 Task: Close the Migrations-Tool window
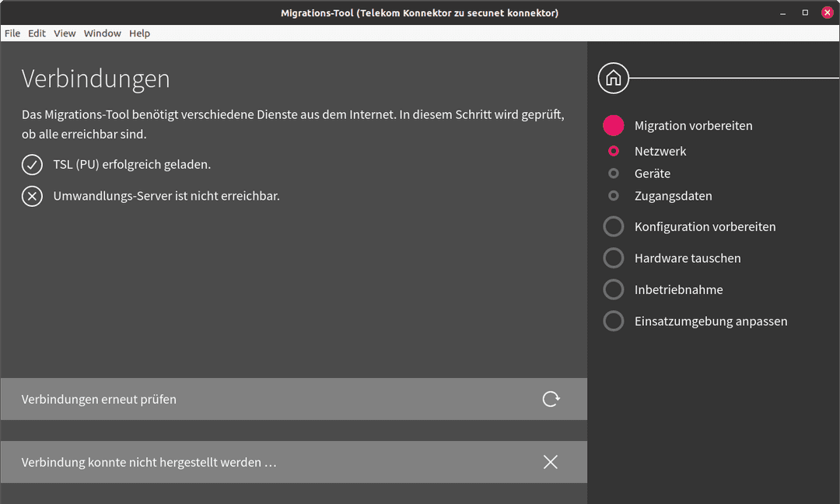pyautogui.click(x=827, y=13)
